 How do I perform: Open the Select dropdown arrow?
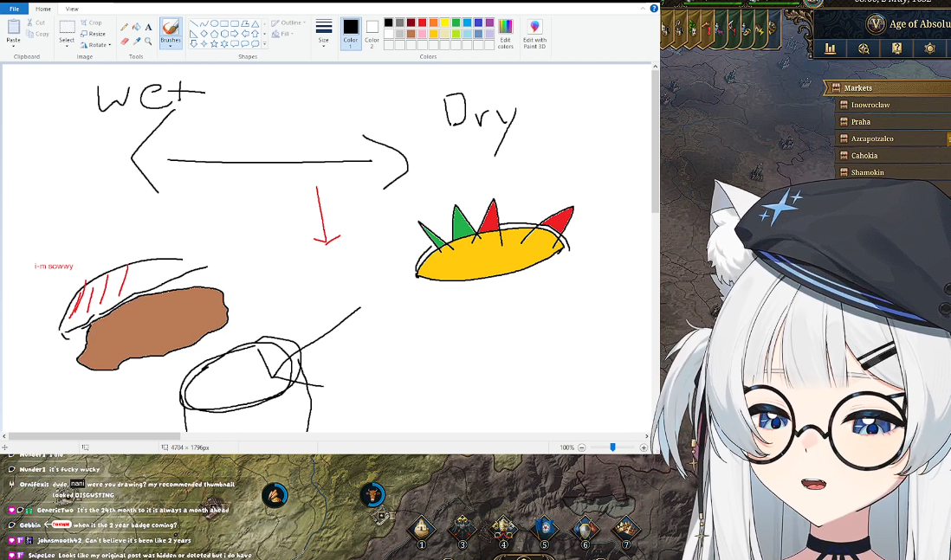pyautogui.click(x=67, y=46)
